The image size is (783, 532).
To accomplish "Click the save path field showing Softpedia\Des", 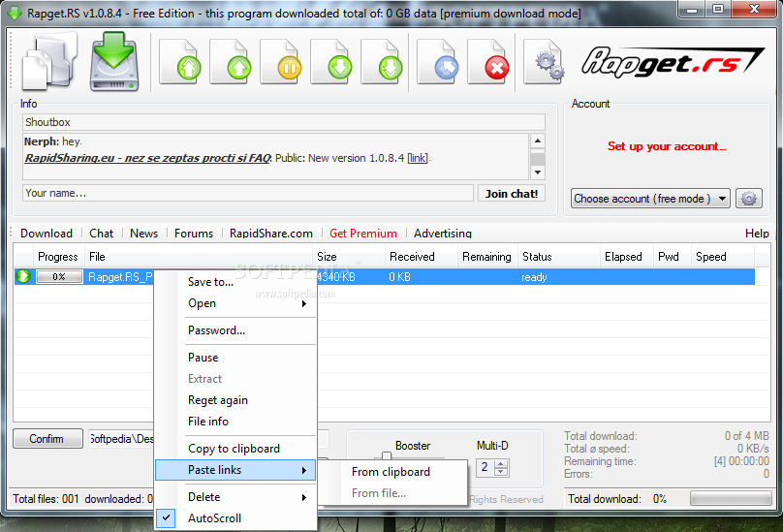I will tap(121, 439).
